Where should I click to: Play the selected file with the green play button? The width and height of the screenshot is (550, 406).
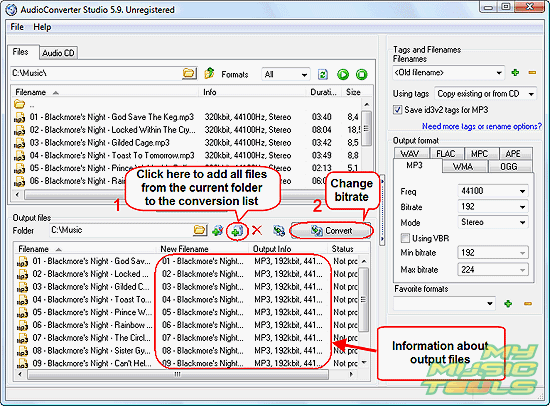coord(343,74)
